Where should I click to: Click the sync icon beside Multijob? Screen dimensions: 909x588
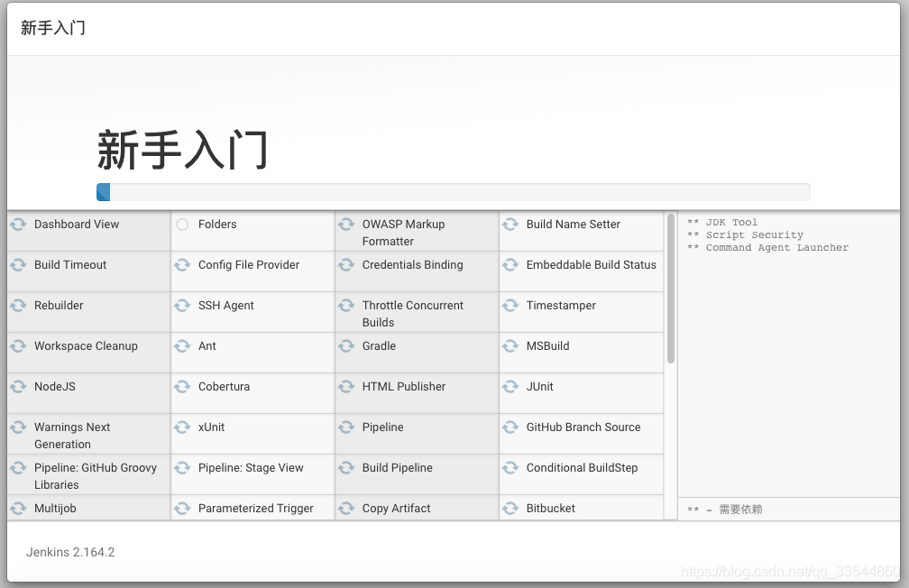click(18, 509)
